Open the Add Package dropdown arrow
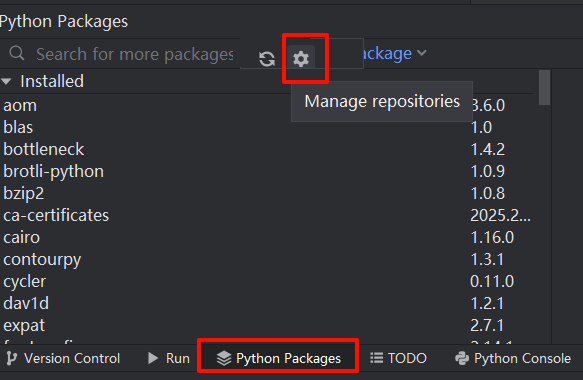 pos(422,53)
